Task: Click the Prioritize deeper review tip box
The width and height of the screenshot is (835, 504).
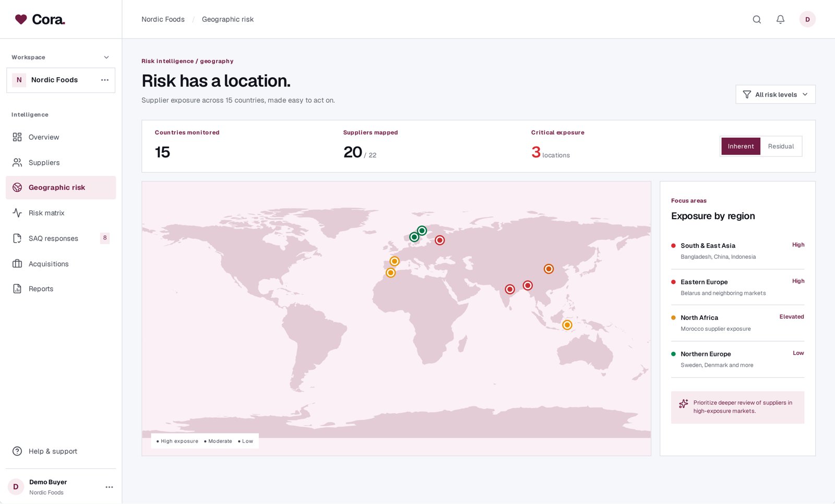Action: tap(737, 407)
